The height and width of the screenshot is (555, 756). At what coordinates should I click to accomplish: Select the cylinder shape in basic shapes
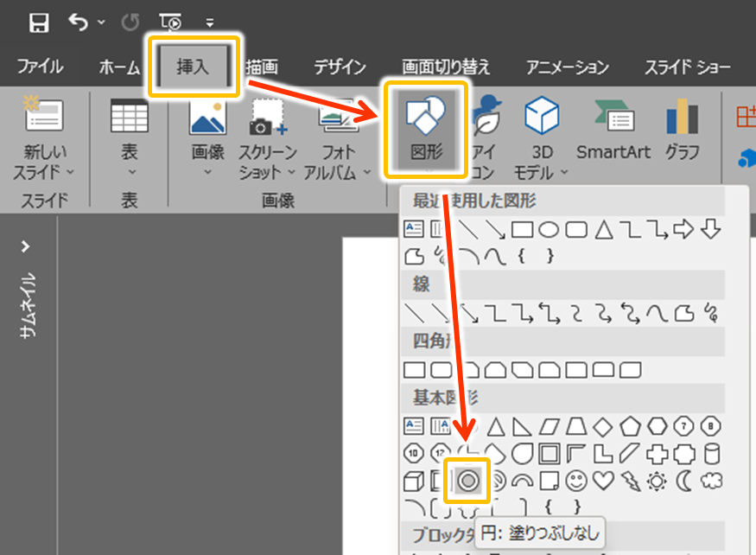tap(711, 453)
